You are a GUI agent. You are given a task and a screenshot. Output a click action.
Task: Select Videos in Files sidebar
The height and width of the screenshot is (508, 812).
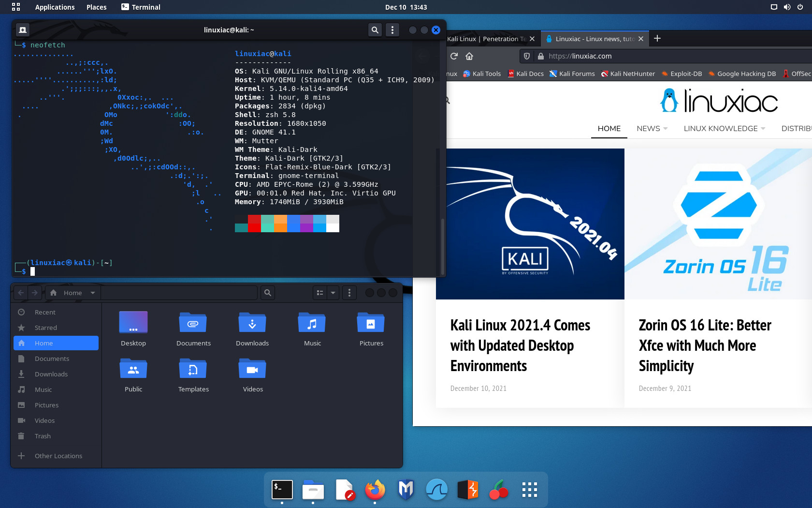coord(56,420)
